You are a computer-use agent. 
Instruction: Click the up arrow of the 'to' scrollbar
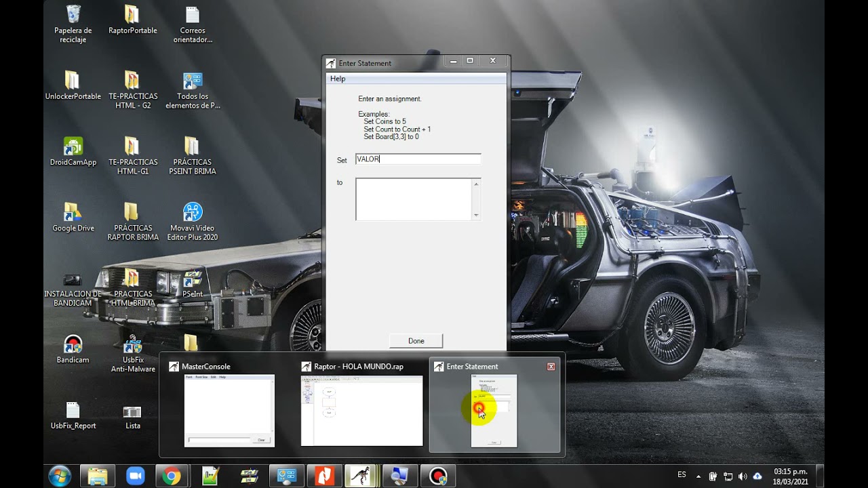(476, 184)
